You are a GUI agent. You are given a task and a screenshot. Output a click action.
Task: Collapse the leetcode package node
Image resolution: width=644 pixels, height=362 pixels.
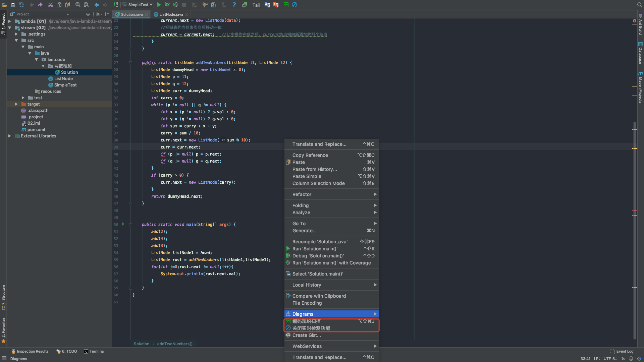(x=36, y=60)
